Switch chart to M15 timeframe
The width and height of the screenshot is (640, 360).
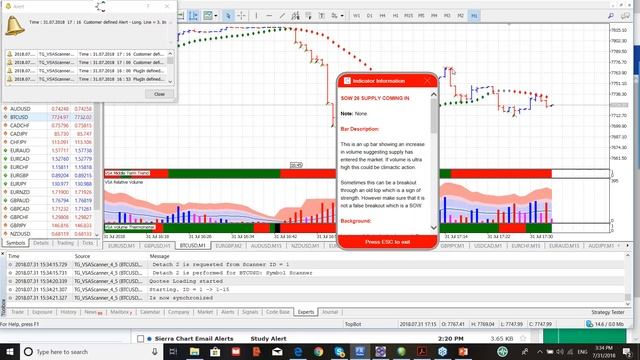click(x=408, y=16)
